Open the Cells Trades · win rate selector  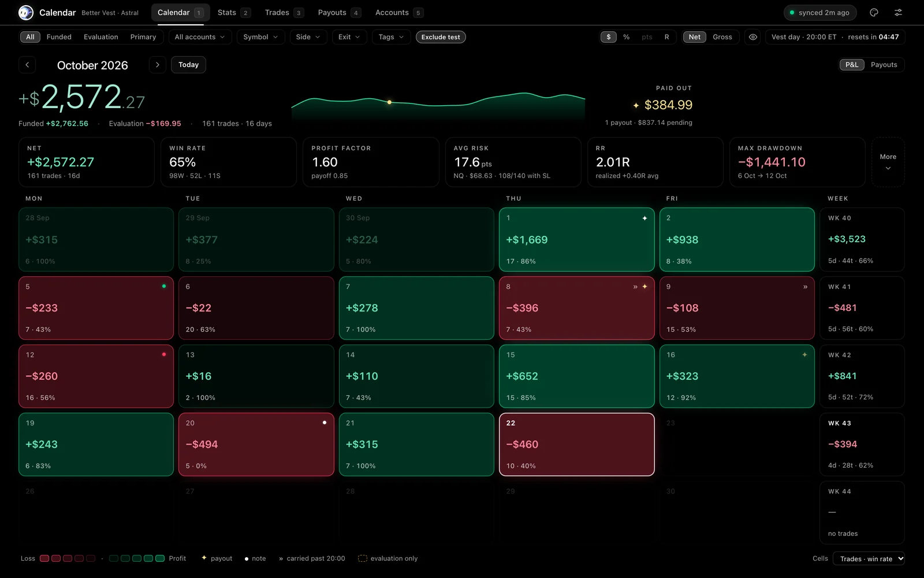click(x=869, y=558)
